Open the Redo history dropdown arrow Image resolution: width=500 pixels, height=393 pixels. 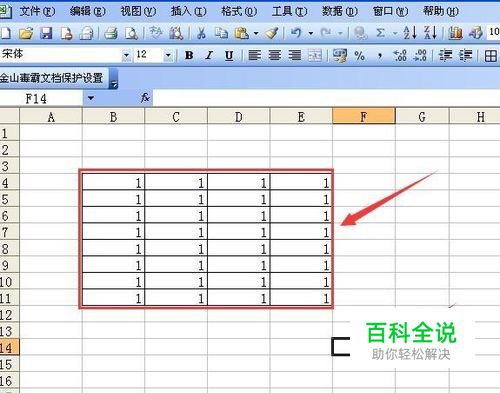pos(340,33)
